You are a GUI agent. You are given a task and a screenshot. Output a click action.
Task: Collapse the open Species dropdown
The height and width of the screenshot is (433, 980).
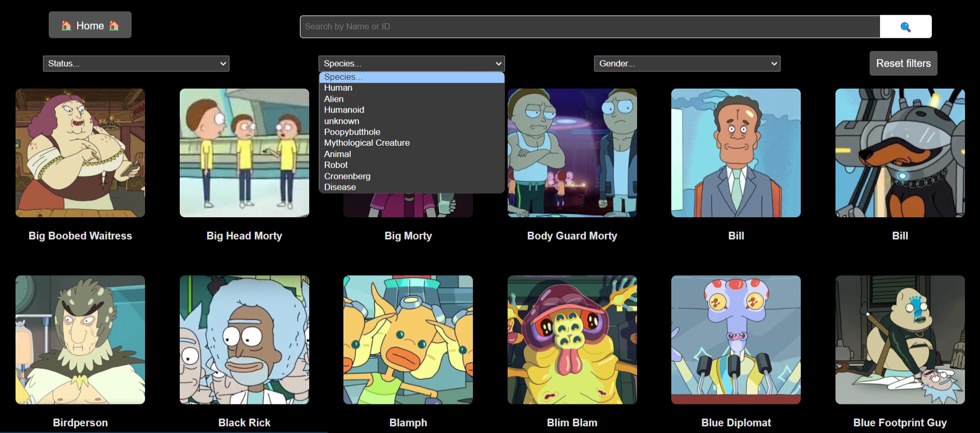(412, 63)
